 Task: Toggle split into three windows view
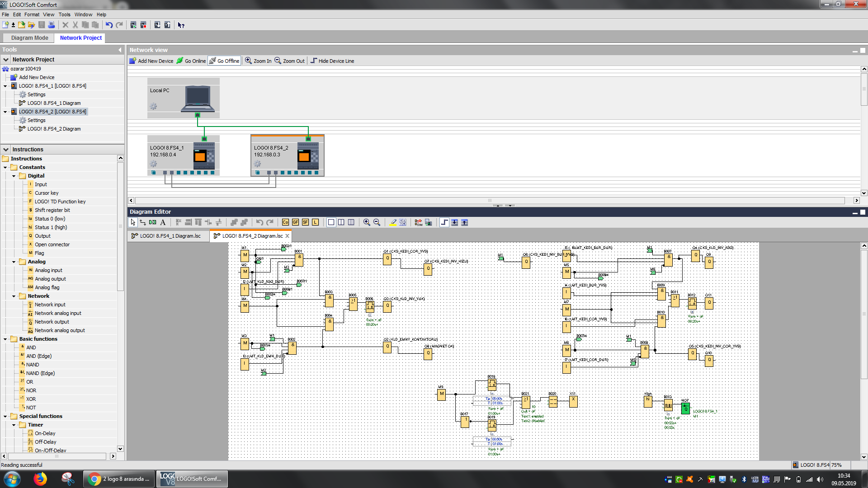[351, 222]
